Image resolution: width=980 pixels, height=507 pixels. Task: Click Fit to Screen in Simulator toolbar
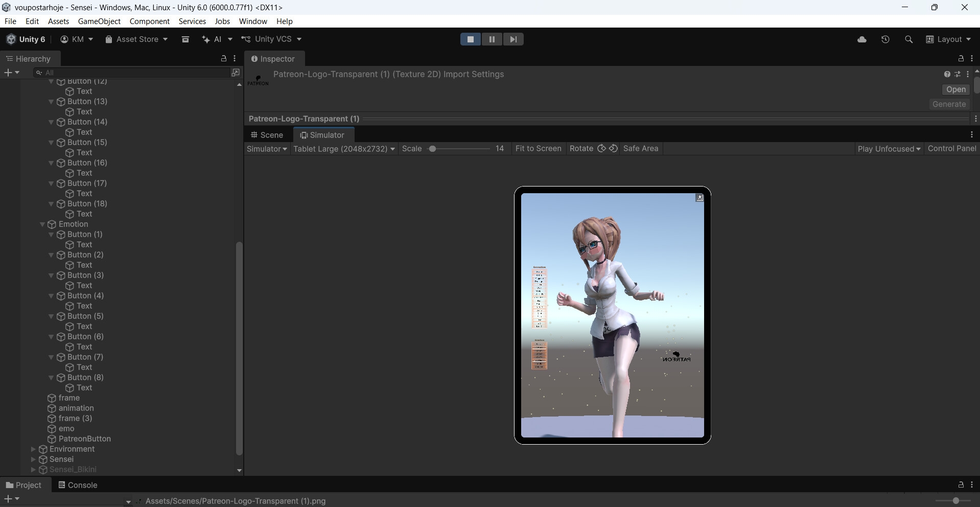click(x=538, y=149)
